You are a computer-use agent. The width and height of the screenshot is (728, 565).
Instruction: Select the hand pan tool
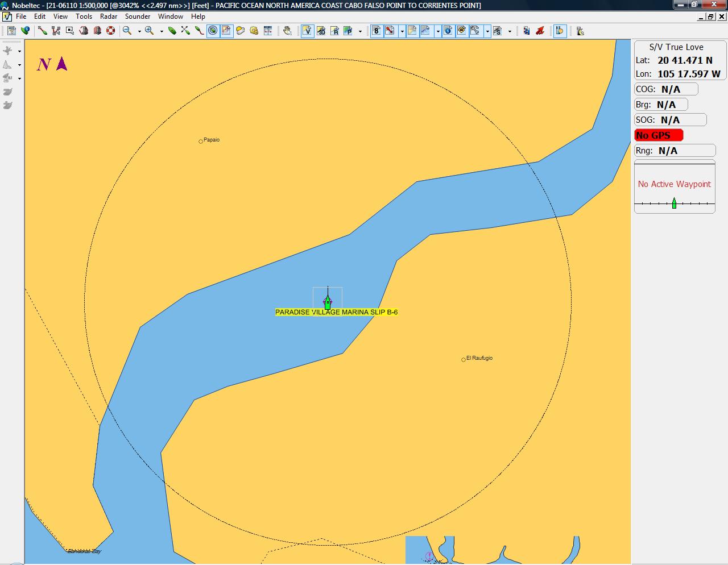click(x=287, y=31)
